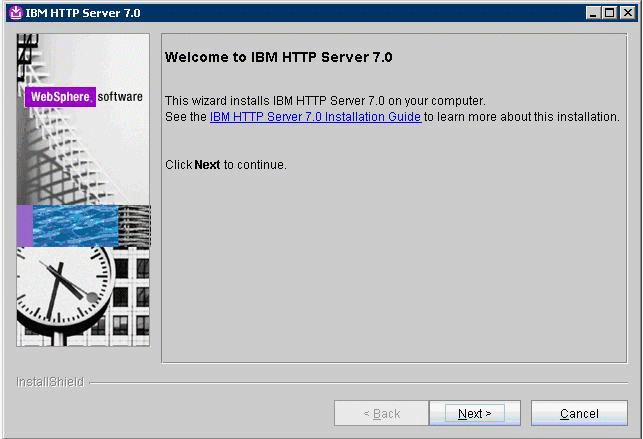Maximize the installer window

coord(610,13)
